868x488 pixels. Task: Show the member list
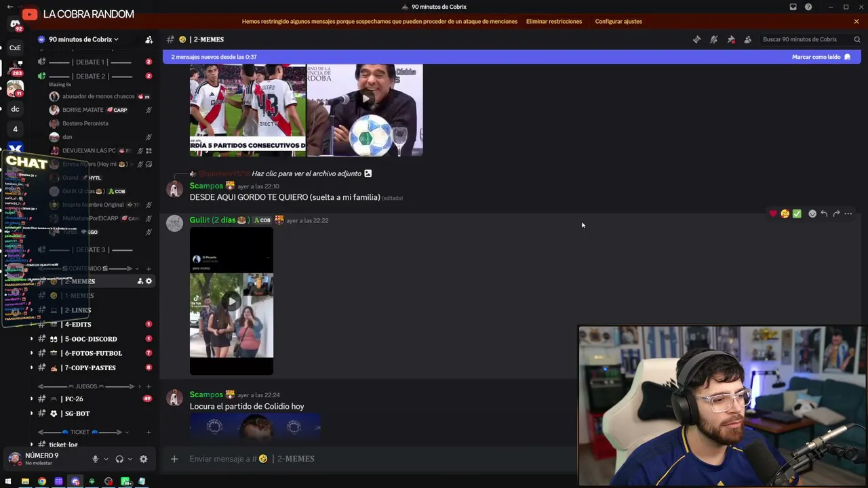tap(747, 39)
